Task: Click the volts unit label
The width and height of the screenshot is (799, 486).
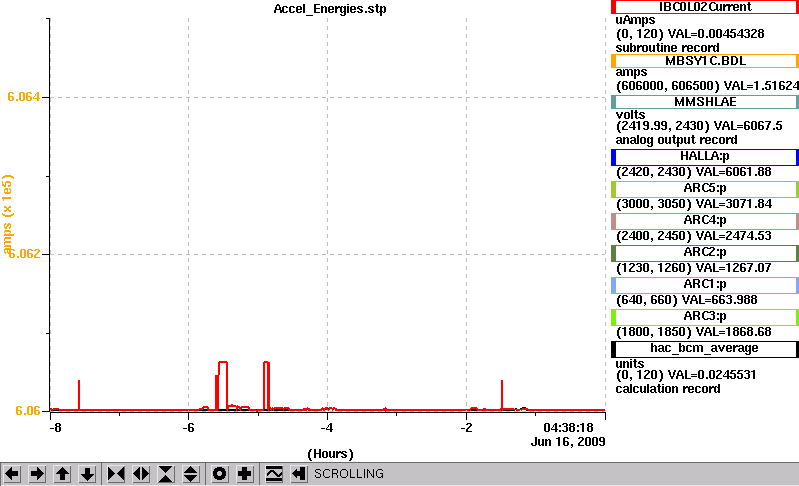Action: (630, 115)
